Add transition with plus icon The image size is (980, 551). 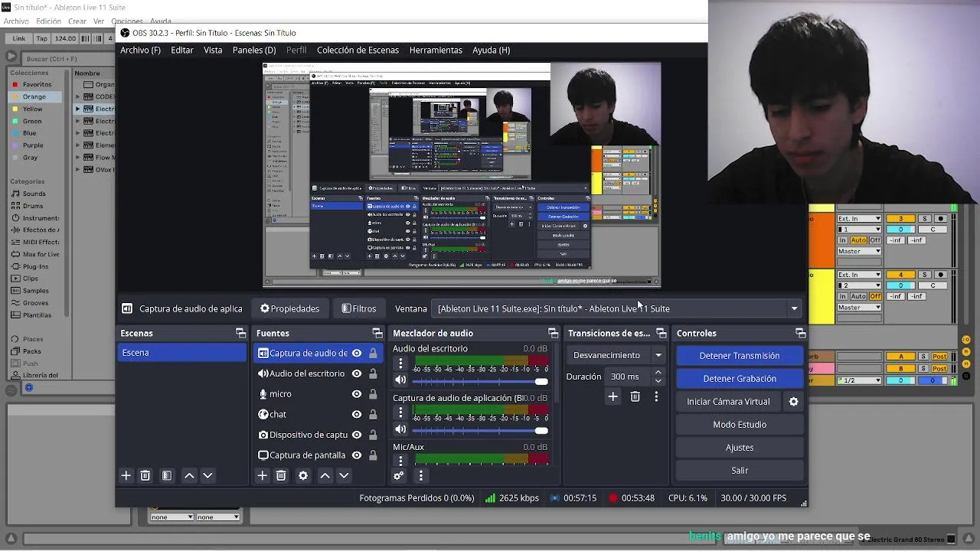tap(612, 396)
